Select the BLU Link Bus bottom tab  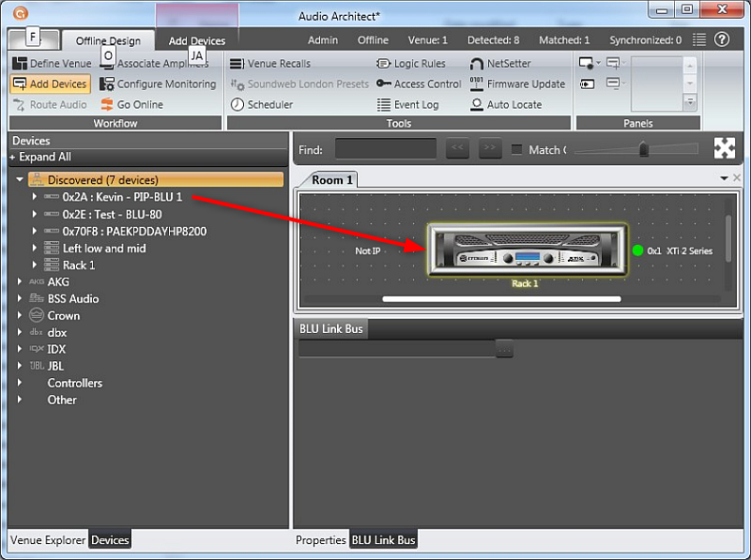pos(383,540)
